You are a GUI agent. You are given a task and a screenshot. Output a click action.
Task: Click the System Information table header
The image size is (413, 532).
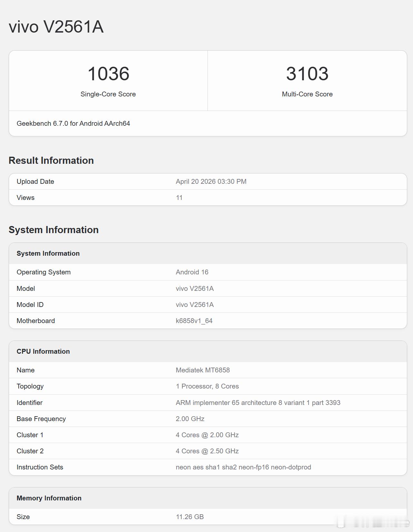[x=48, y=253]
